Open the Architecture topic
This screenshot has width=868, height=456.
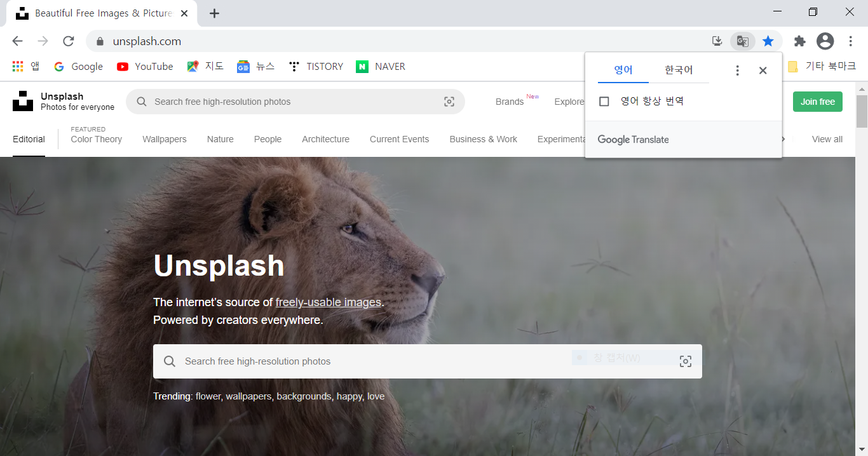[x=325, y=139]
